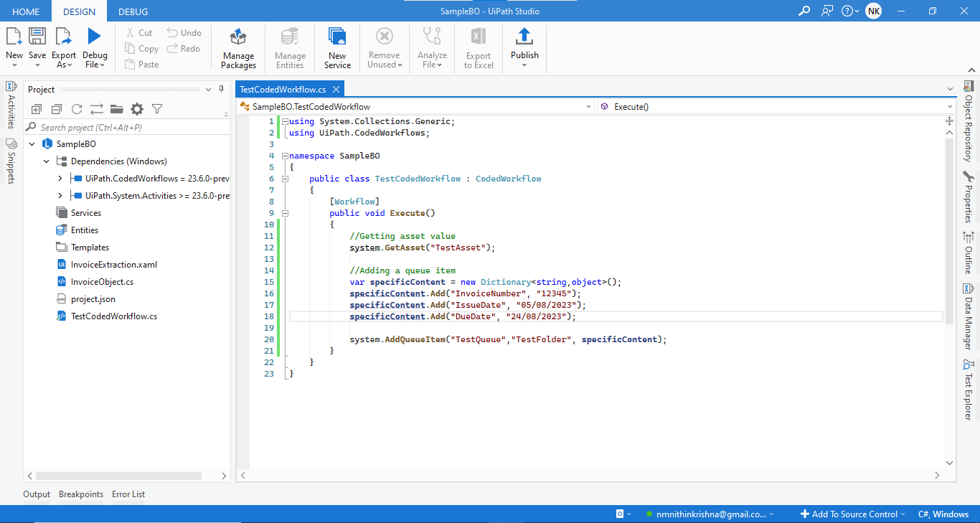Select the Entities node

pyautogui.click(x=84, y=230)
